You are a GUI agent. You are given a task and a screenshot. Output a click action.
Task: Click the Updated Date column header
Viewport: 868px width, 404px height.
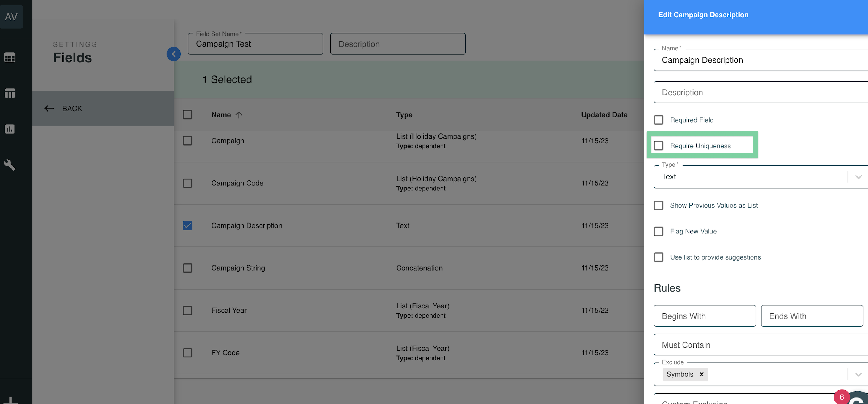[604, 115]
